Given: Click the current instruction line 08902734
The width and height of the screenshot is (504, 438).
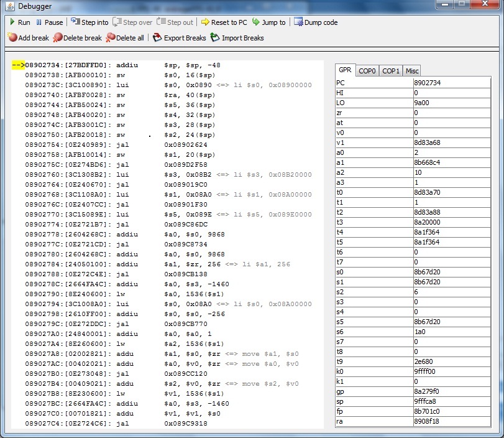Looking at the screenshot, I should pyautogui.click(x=124, y=65).
